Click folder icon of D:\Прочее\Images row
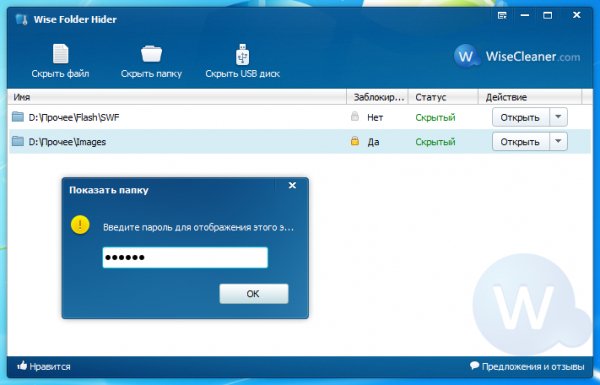The height and width of the screenshot is (385, 600). (18, 141)
